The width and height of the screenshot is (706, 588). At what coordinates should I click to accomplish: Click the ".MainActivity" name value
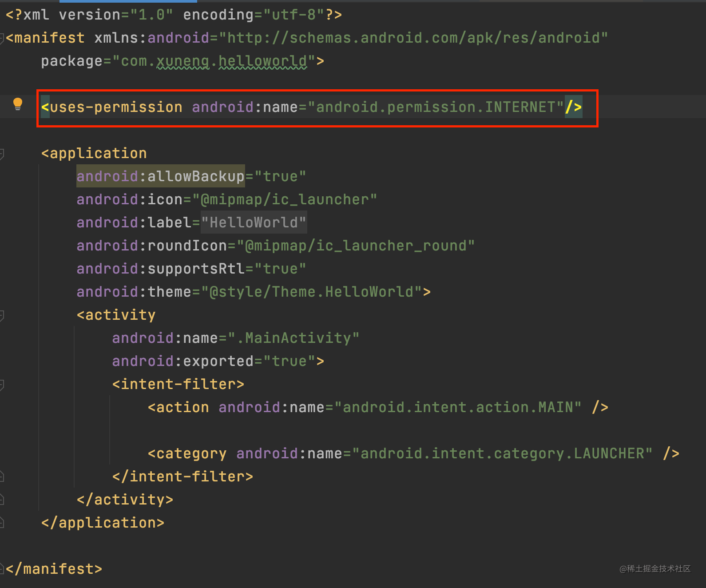coord(294,338)
